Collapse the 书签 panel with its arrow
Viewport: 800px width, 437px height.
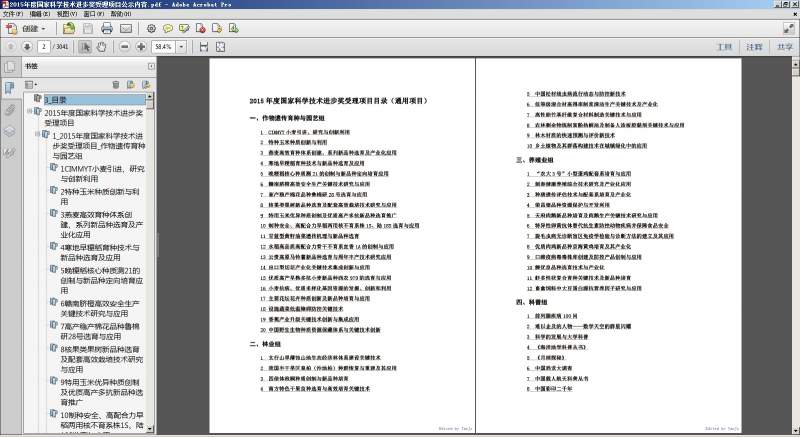[151, 66]
